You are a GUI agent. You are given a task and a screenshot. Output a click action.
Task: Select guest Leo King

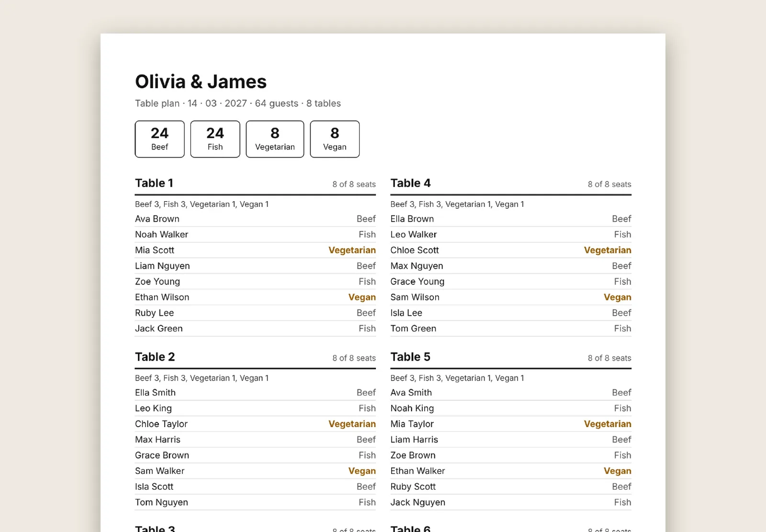[153, 408]
